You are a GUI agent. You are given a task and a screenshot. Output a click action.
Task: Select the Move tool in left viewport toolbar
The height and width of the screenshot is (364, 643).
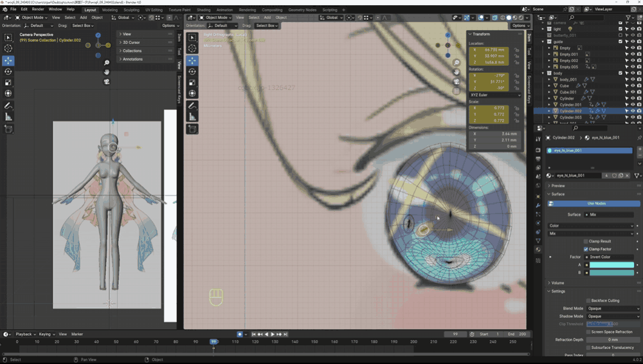(8, 60)
